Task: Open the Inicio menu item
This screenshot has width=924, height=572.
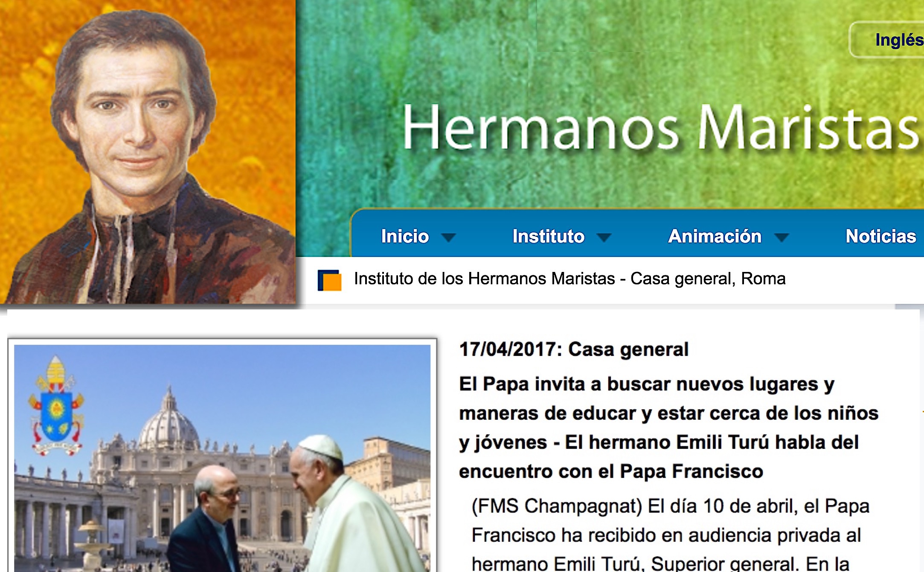Action: (405, 236)
